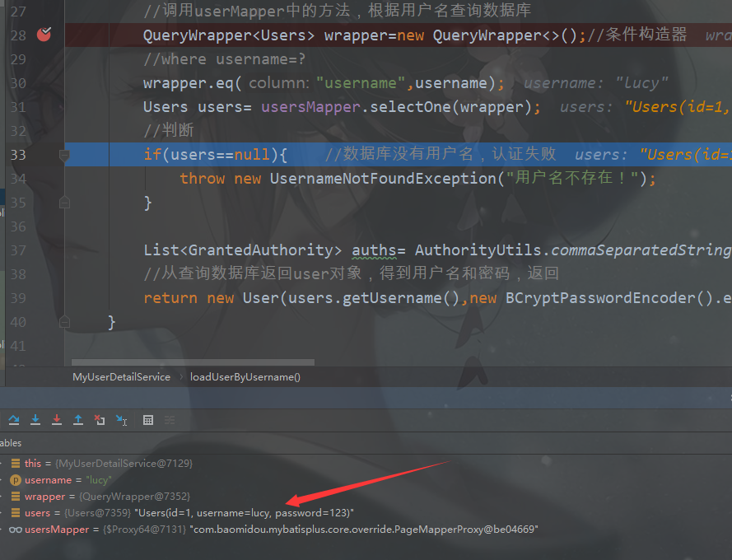Screen dimensions: 732x560
Task: Click the method fold end marker on line 40
Action: (64, 322)
